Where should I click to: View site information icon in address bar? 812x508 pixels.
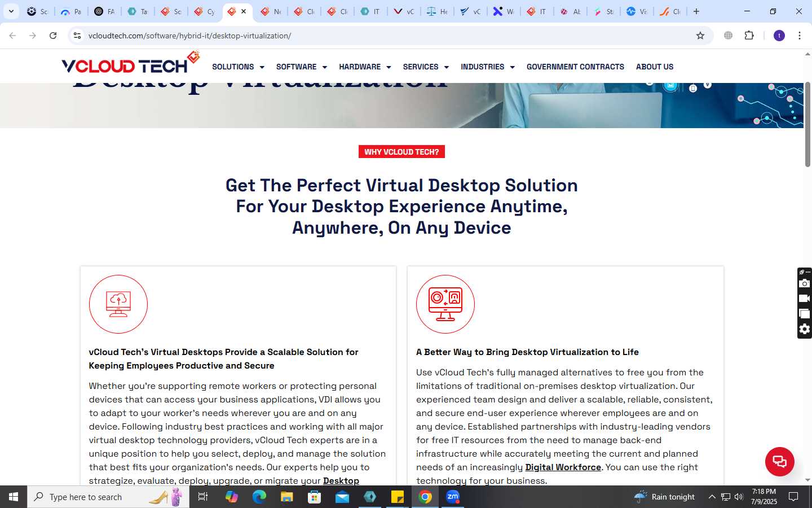pyautogui.click(x=77, y=36)
